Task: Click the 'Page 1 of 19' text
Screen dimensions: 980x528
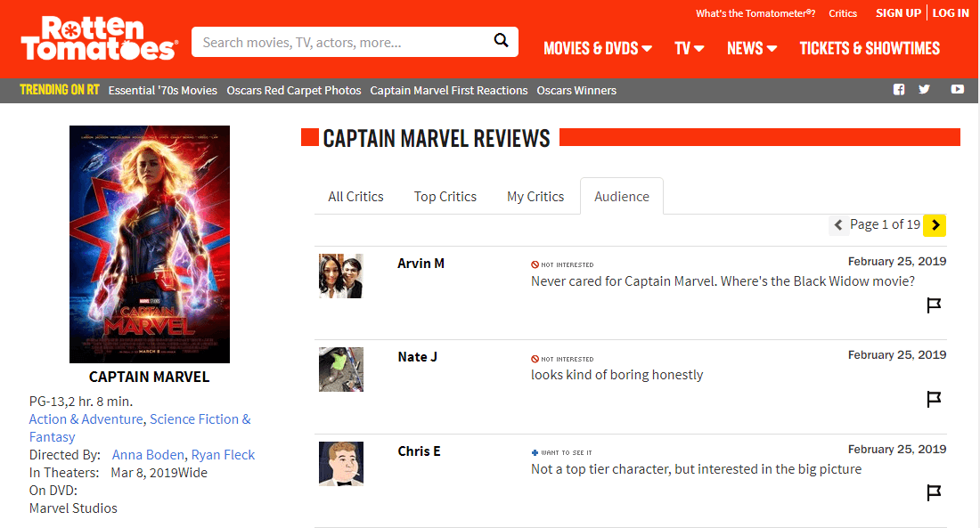Action: click(885, 224)
